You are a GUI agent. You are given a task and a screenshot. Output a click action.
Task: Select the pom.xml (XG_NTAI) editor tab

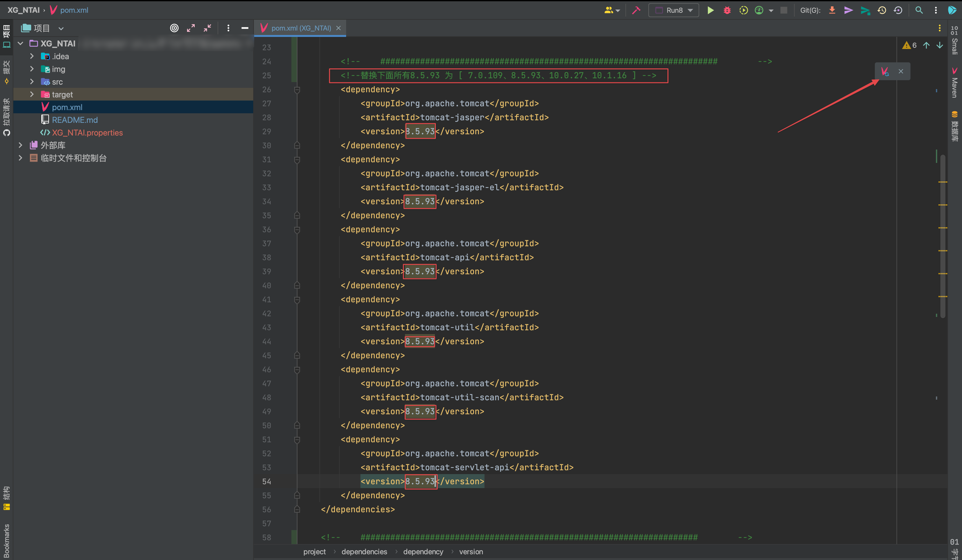coord(300,28)
